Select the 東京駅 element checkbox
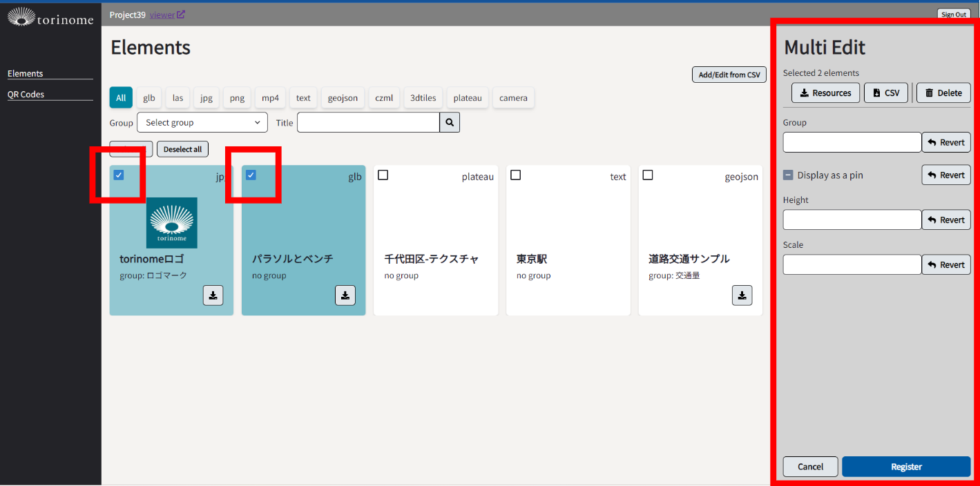Viewport: 980px width, 486px height. 515,175
